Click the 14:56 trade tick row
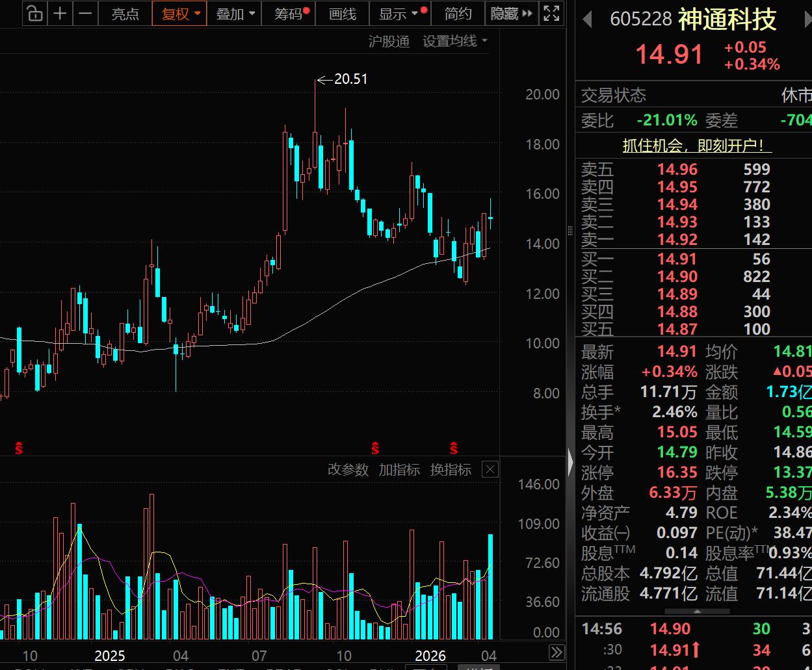The height and width of the screenshot is (670, 812). (694, 628)
